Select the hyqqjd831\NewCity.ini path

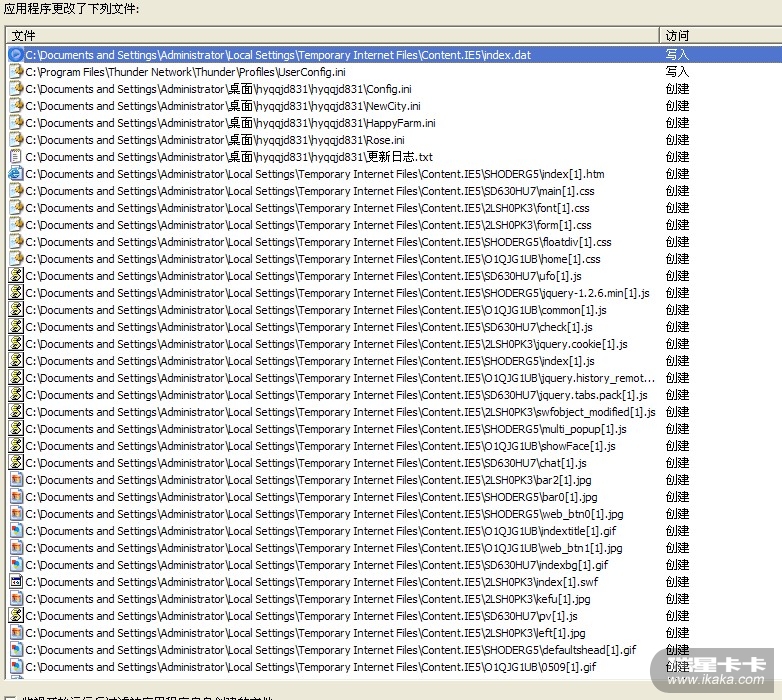pos(222,106)
